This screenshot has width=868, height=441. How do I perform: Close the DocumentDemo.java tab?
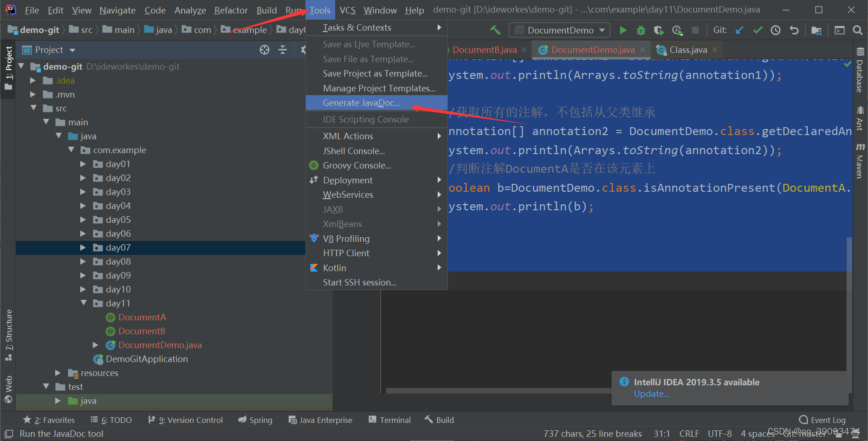[642, 50]
